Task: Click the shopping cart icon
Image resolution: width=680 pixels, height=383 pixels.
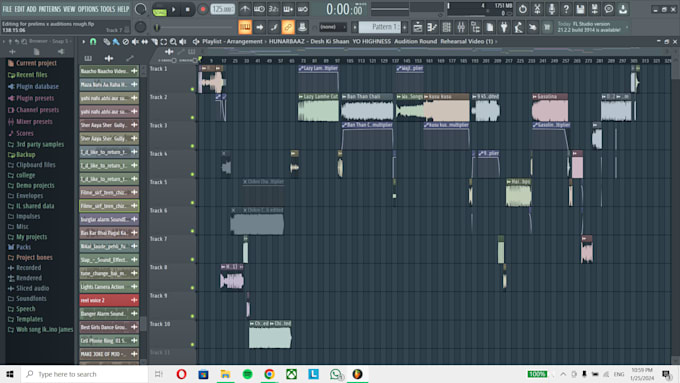Action: point(547,27)
